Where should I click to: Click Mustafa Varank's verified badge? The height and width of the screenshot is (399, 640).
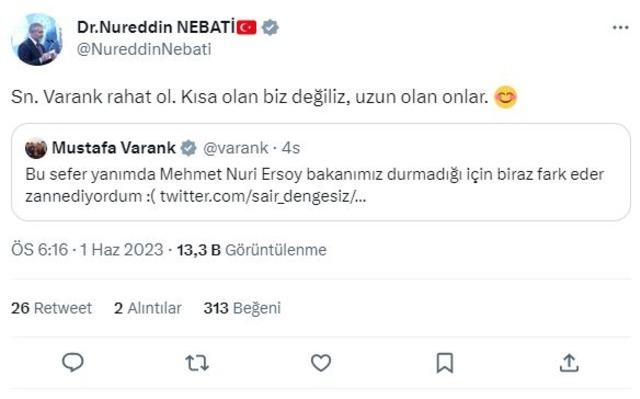coord(188,148)
